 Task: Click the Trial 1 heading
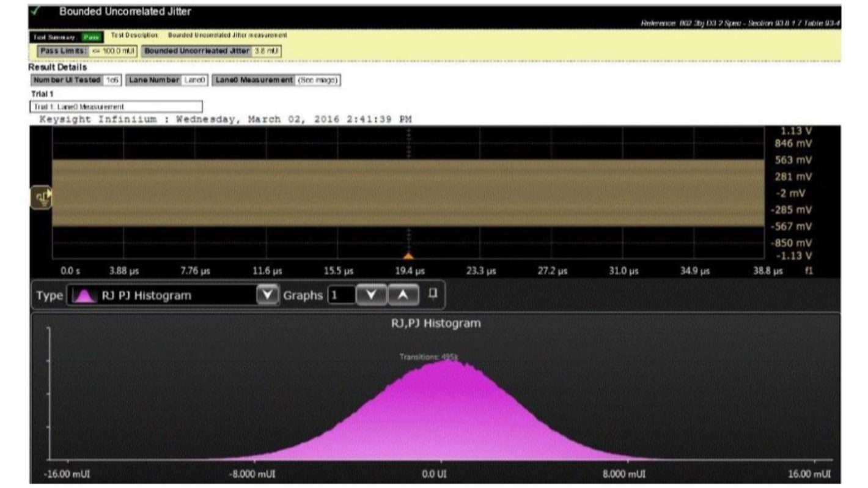pos(43,94)
